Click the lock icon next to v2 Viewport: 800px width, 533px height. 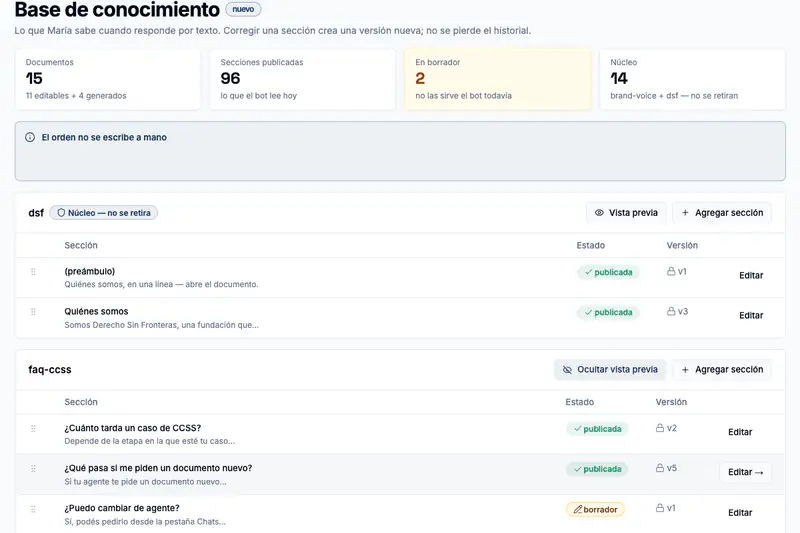[660, 428]
